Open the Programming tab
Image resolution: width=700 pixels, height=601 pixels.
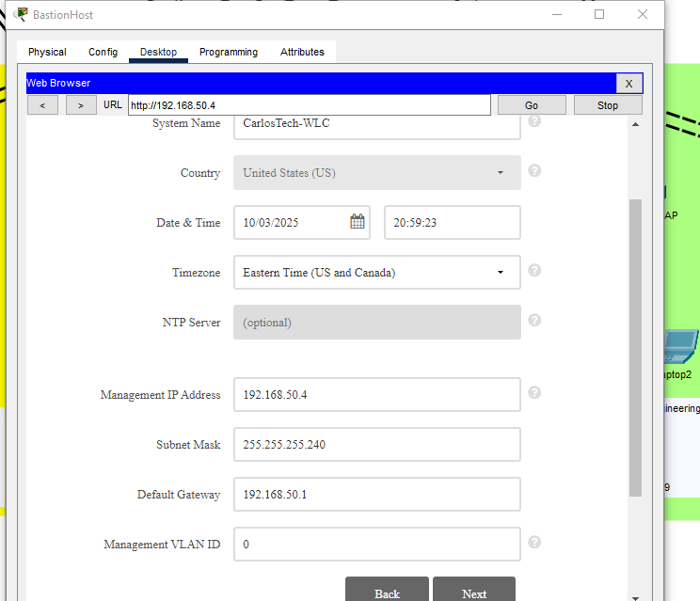(x=228, y=53)
